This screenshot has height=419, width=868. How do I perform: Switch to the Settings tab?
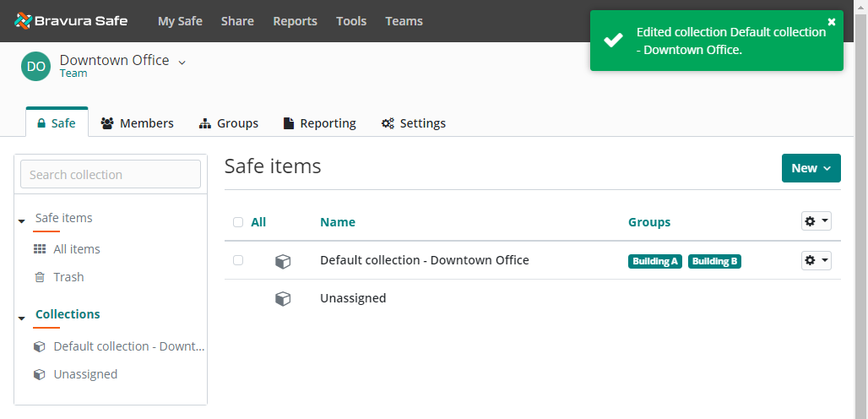tap(414, 122)
